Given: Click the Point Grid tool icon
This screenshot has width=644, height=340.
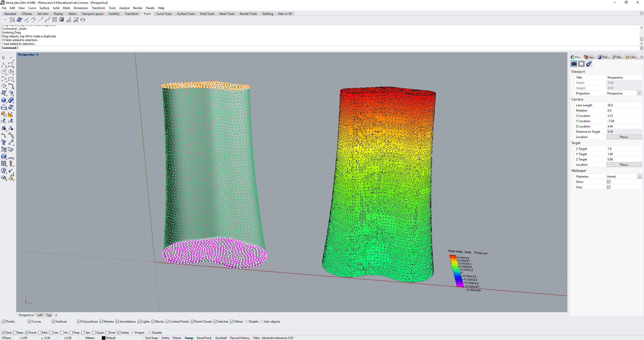Looking at the screenshot, I should tap(55, 20).
